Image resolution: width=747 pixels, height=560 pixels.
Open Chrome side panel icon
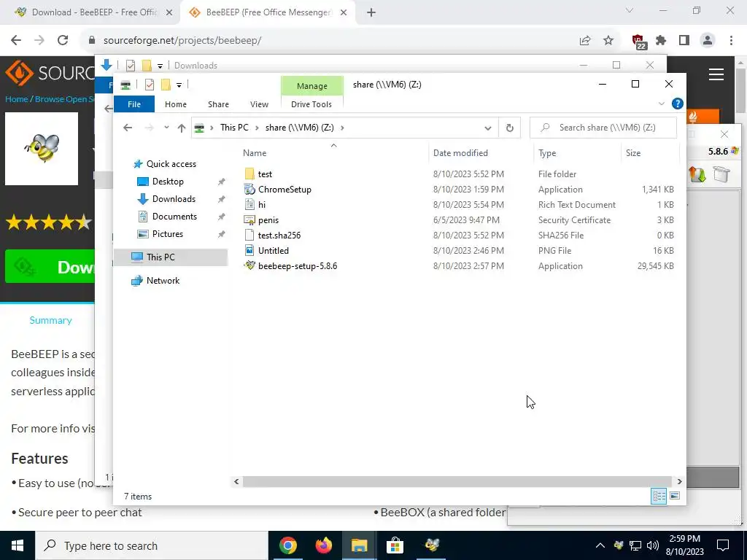684,41
